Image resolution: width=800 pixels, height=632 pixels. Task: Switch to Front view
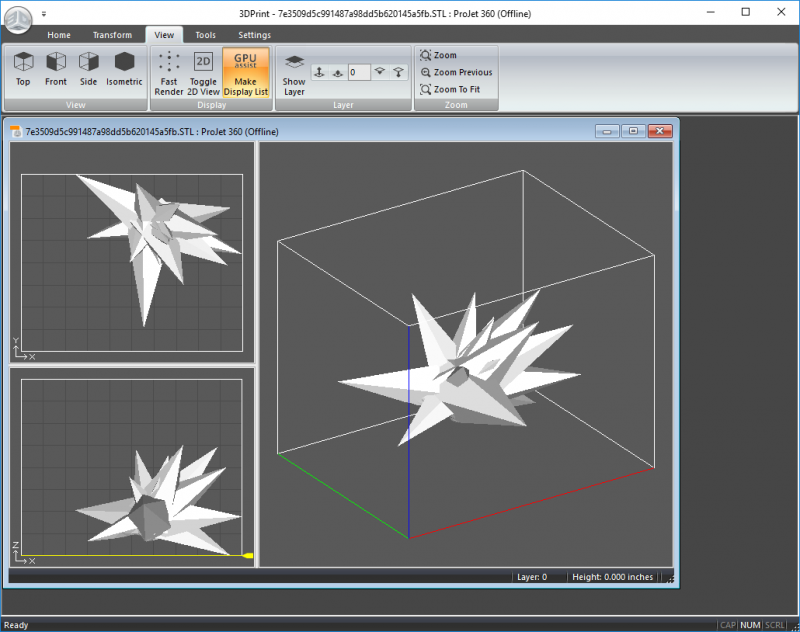(x=56, y=69)
